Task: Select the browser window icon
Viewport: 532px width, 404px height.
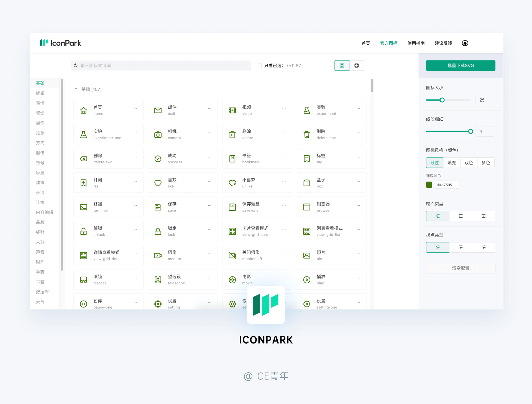Action: (307, 207)
